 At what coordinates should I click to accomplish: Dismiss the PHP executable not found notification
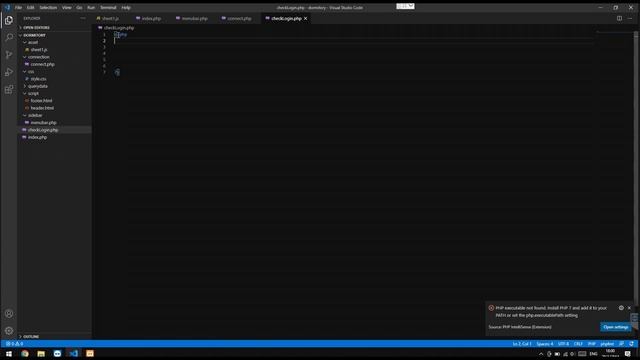click(x=629, y=308)
